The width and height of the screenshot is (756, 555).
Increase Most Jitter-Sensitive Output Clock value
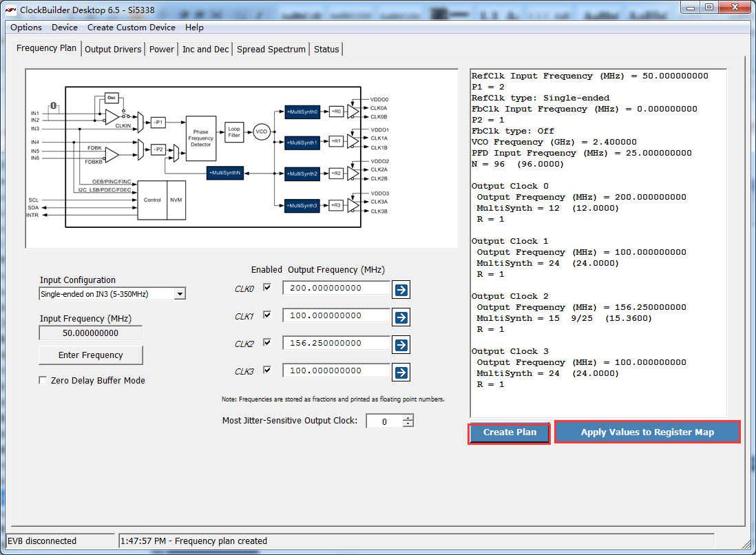pos(408,417)
